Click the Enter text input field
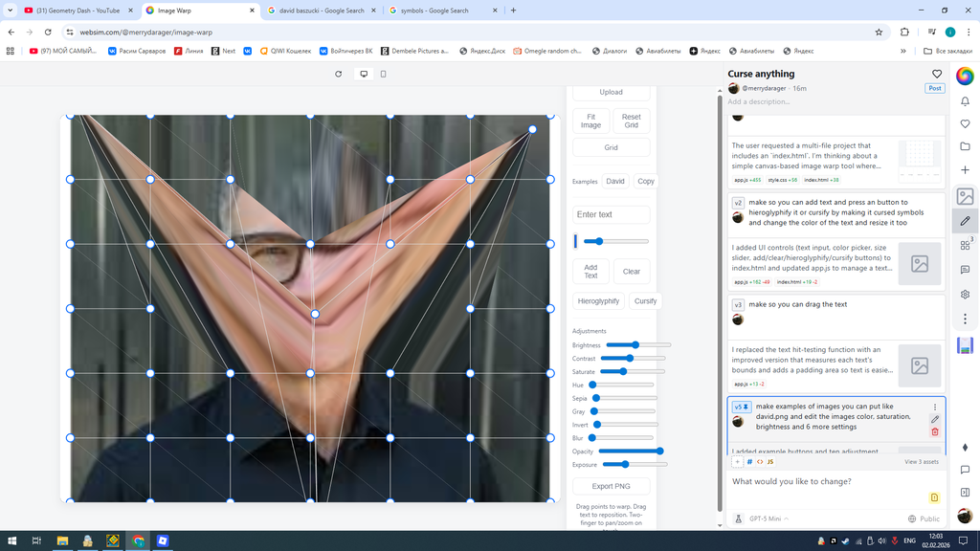Viewport: 980px width, 551px height. tap(611, 214)
